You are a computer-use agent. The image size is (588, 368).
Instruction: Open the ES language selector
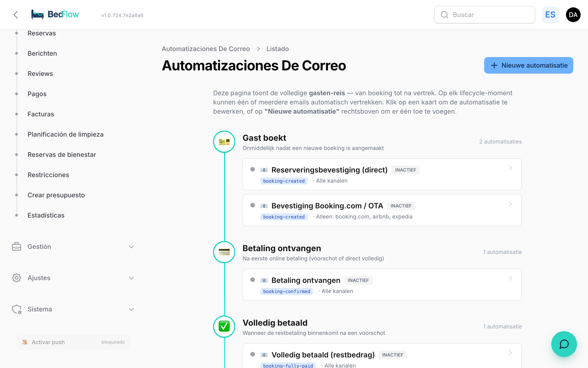tap(550, 14)
